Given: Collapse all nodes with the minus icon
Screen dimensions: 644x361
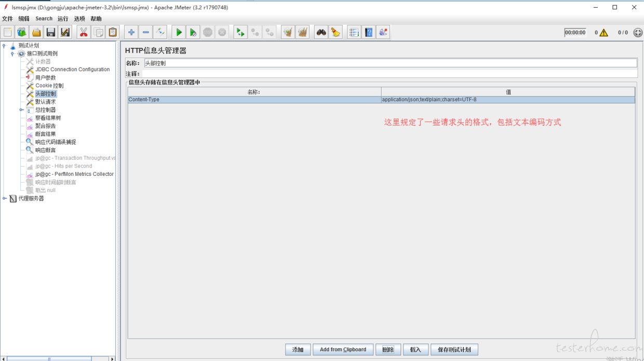Looking at the screenshot, I should coord(146,32).
